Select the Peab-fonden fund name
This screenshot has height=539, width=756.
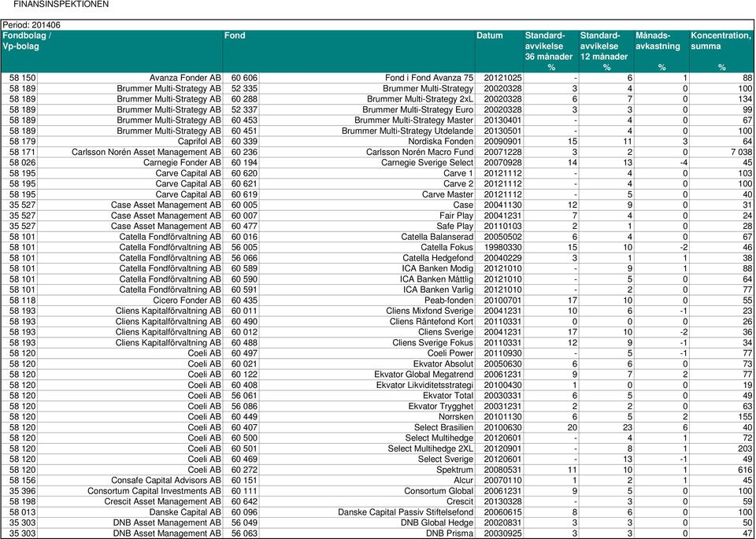point(449,301)
